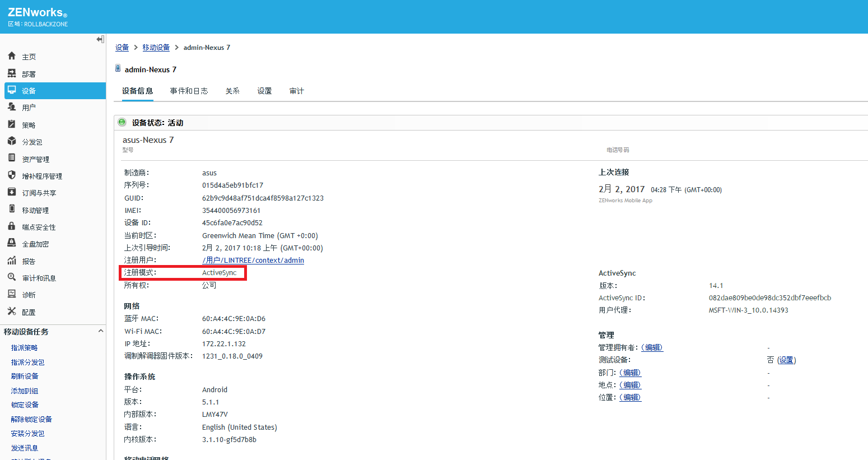Click the 移动设备 breadcrumb link
The height and width of the screenshot is (460, 868).
click(x=156, y=48)
